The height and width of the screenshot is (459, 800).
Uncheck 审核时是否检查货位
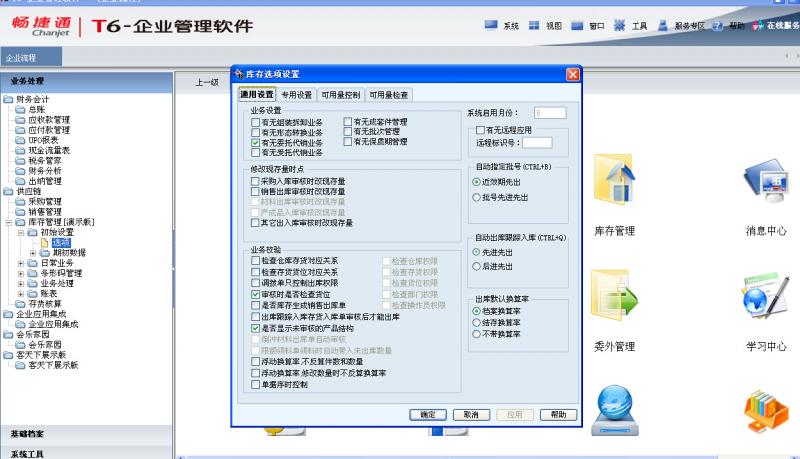point(256,294)
